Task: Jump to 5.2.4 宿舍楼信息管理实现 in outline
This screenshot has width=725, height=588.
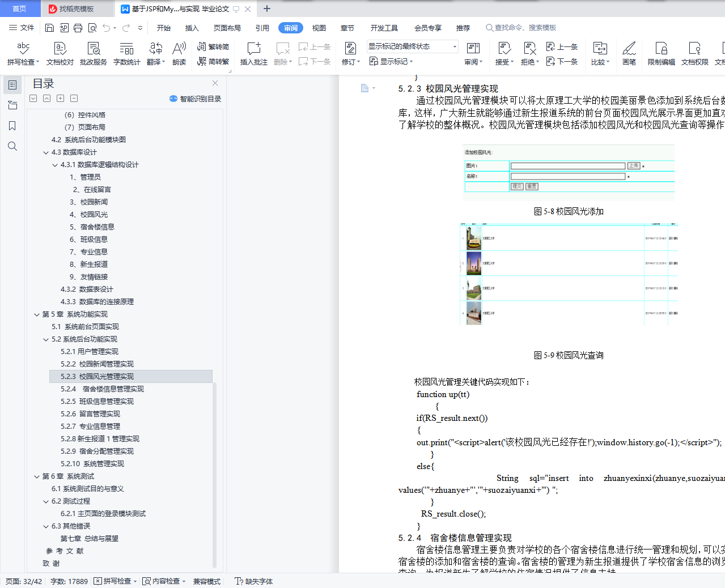Action: pyautogui.click(x=102, y=389)
